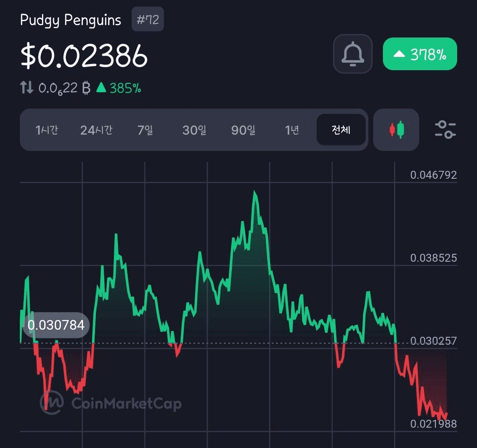Tap the #72 rank badge
The image size is (477, 448).
tap(148, 19)
